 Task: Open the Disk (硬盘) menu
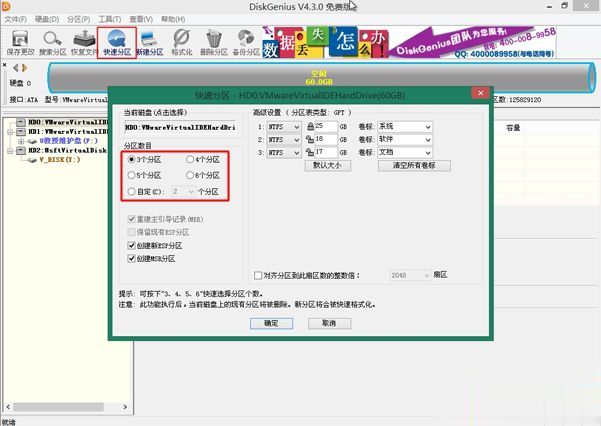pyautogui.click(x=47, y=19)
